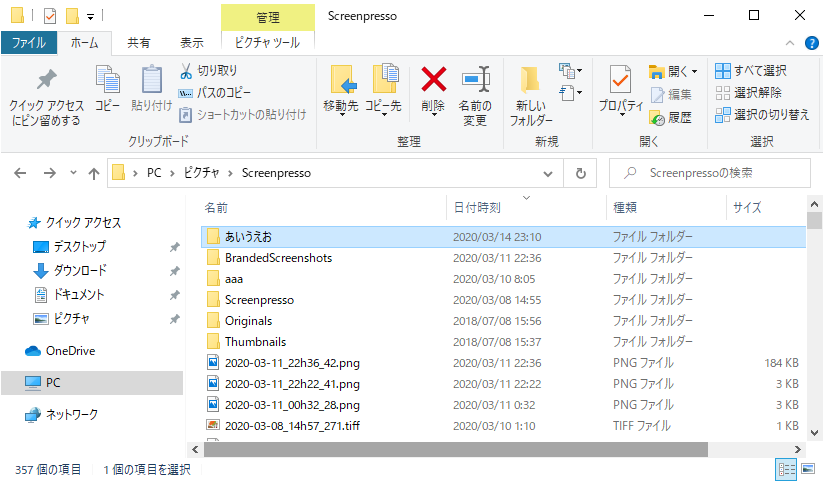
Task: Expand the address bar history dropdown
Action: (x=548, y=173)
